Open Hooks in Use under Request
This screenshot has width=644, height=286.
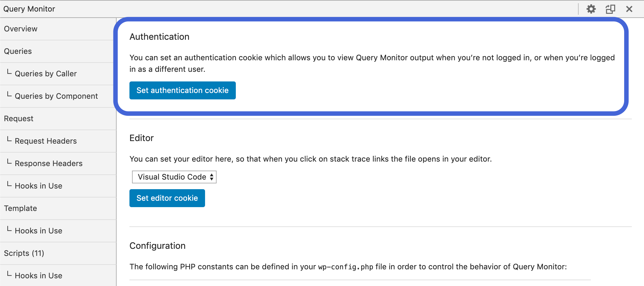point(38,186)
